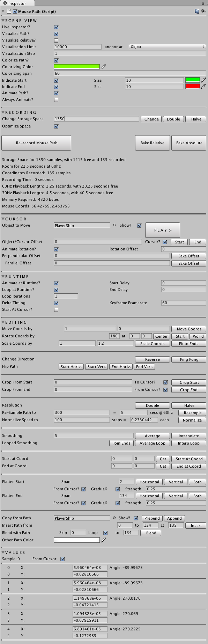The height and width of the screenshot is (644, 208).
Task: Collapse the Mouse Path (Script) component header
Action: 3,12
